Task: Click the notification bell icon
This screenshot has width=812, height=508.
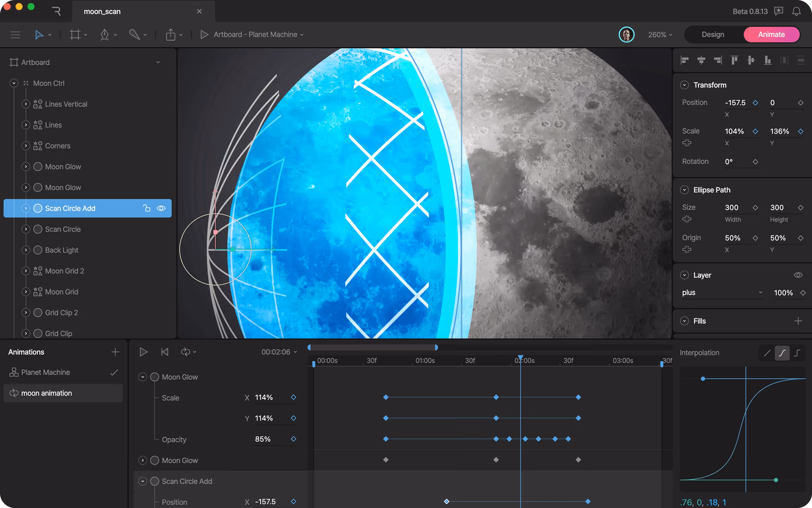Action: point(796,11)
